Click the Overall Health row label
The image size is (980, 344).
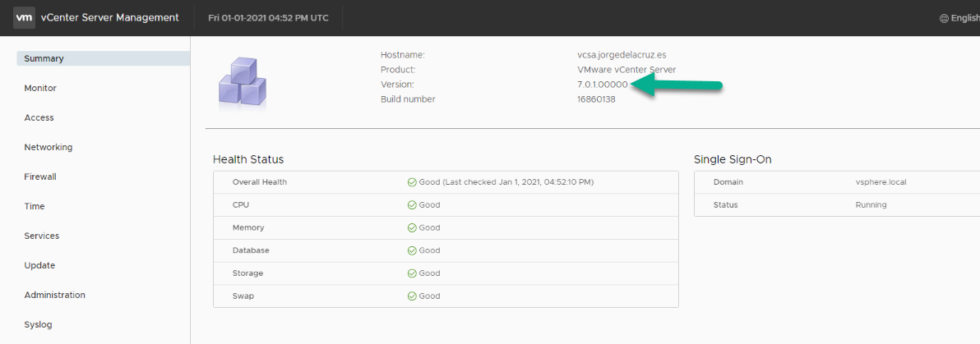259,182
